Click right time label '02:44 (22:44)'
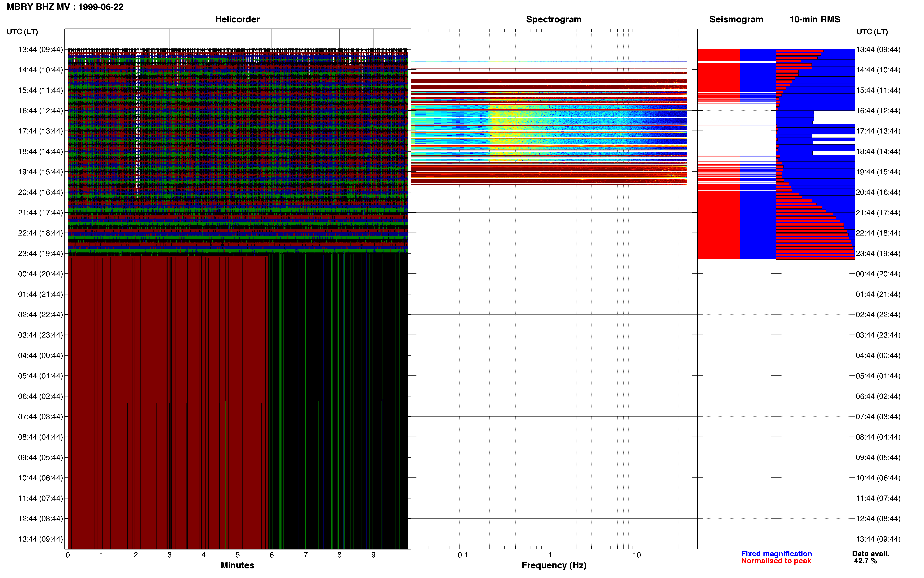The width and height of the screenshot is (924, 578). click(878, 315)
